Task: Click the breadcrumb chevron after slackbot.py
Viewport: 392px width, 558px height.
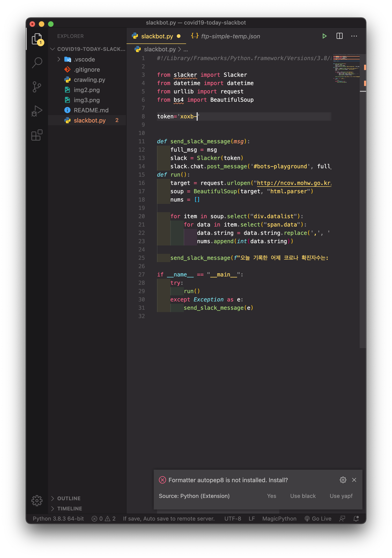Action: click(179, 49)
